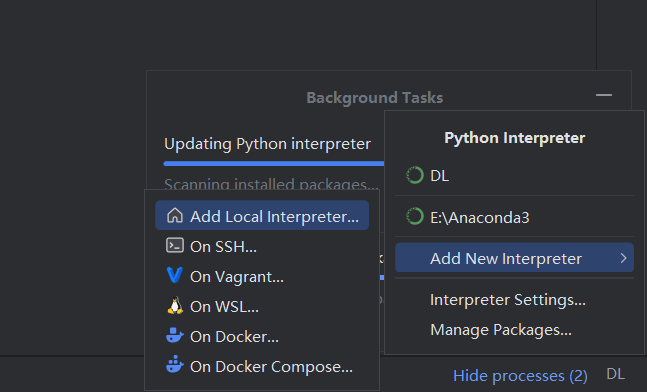Open the DL interpreter status bar widget
647x392 pixels.
615,374
